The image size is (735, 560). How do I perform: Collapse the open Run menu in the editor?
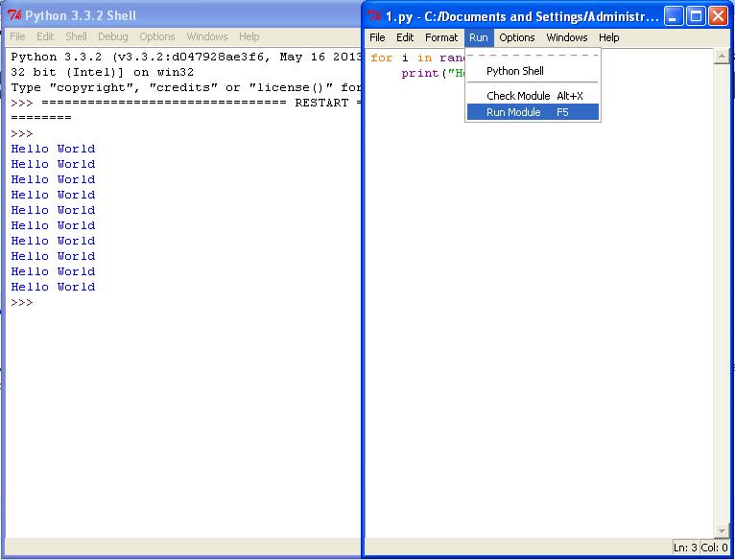point(478,37)
